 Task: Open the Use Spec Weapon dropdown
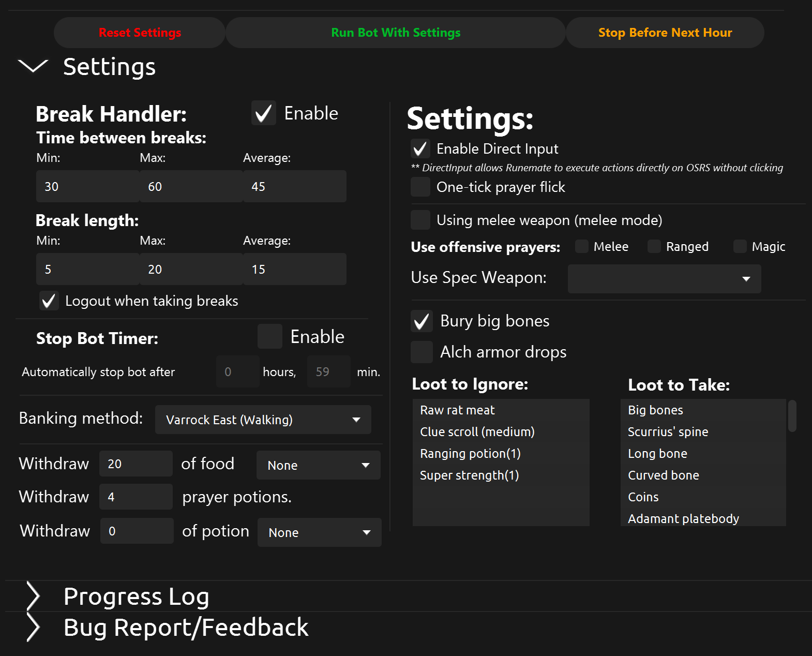click(x=664, y=279)
